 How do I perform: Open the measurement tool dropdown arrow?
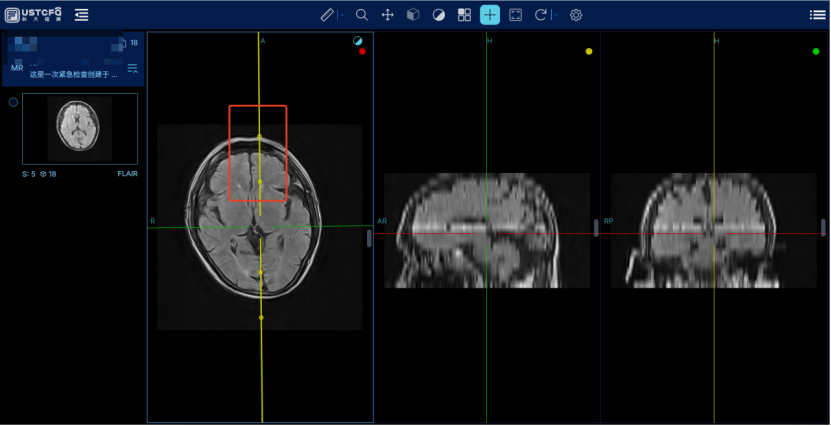[x=341, y=15]
